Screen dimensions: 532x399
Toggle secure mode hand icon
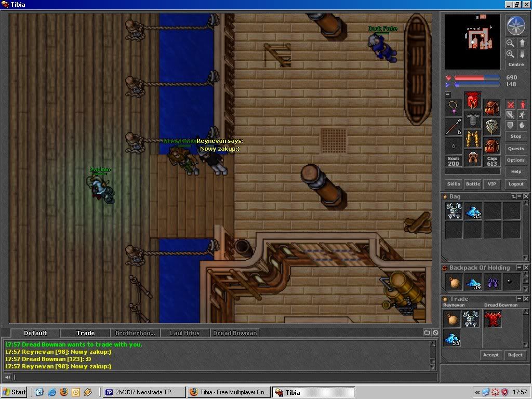pyautogui.click(x=522, y=125)
